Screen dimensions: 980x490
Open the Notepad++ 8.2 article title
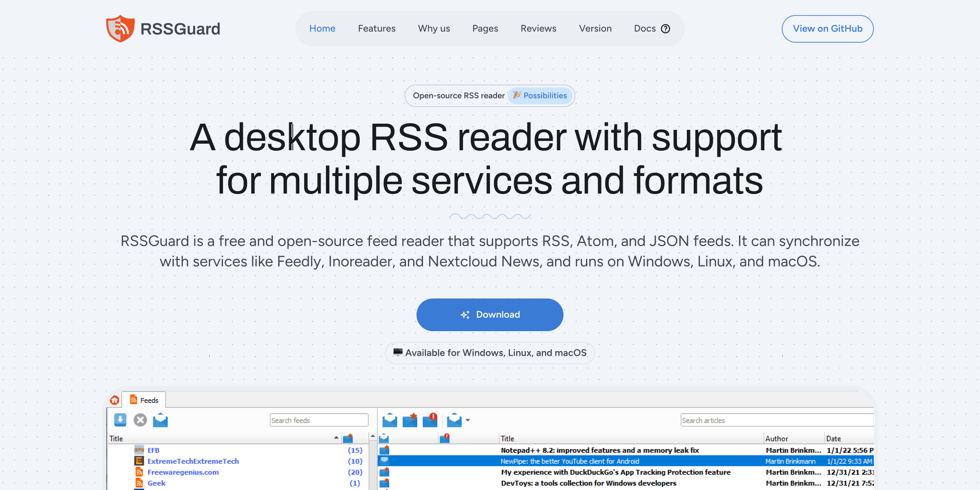pos(600,450)
